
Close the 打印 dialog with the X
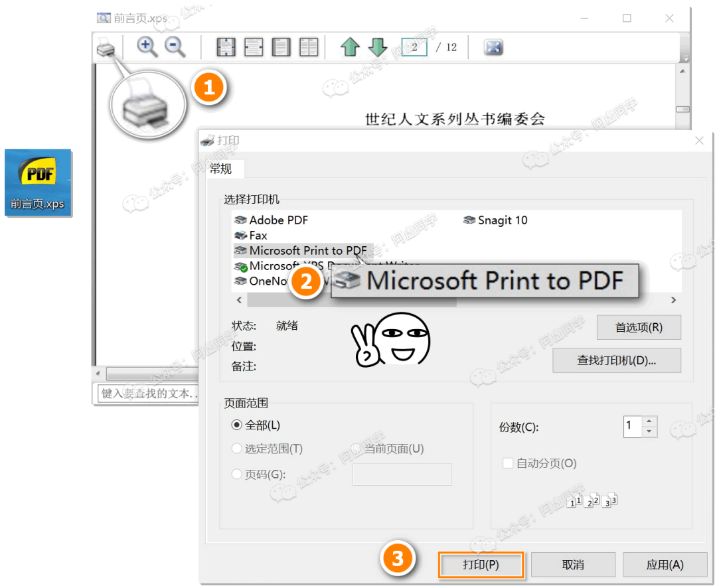tap(699, 141)
